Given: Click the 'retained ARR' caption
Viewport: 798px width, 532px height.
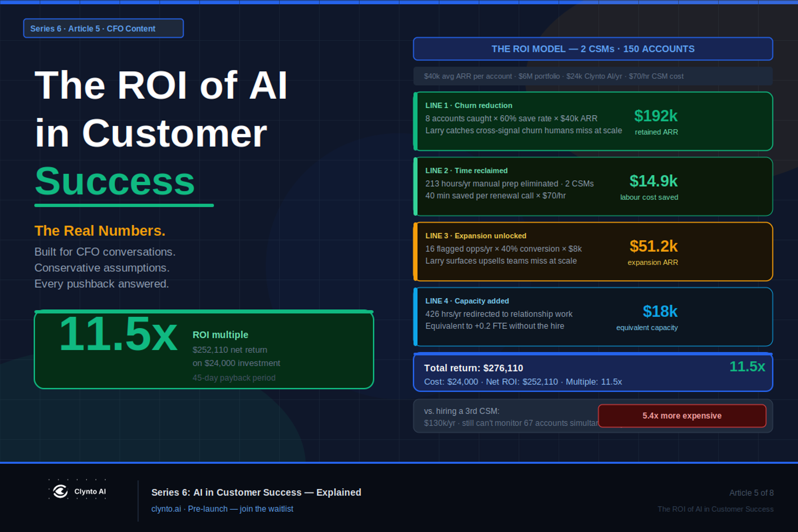Looking at the screenshot, I should pos(656,132).
